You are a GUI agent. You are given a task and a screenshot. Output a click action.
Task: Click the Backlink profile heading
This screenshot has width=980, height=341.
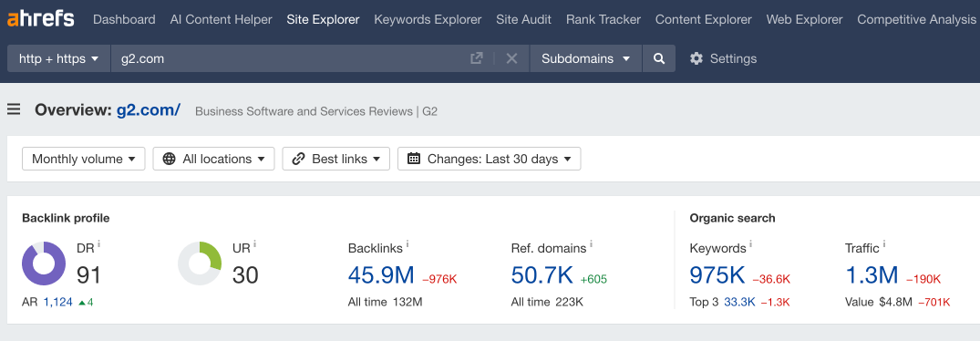click(x=66, y=218)
